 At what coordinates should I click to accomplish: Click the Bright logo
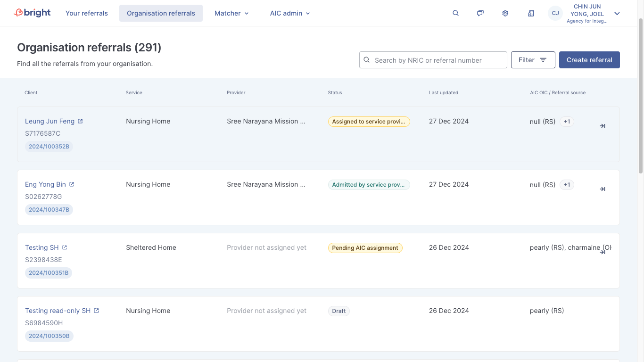32,13
